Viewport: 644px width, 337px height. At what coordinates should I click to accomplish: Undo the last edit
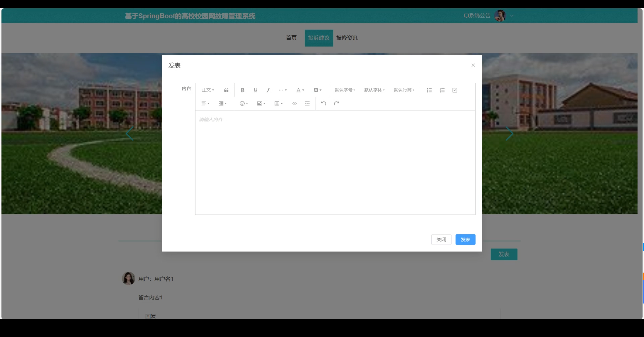tap(324, 103)
